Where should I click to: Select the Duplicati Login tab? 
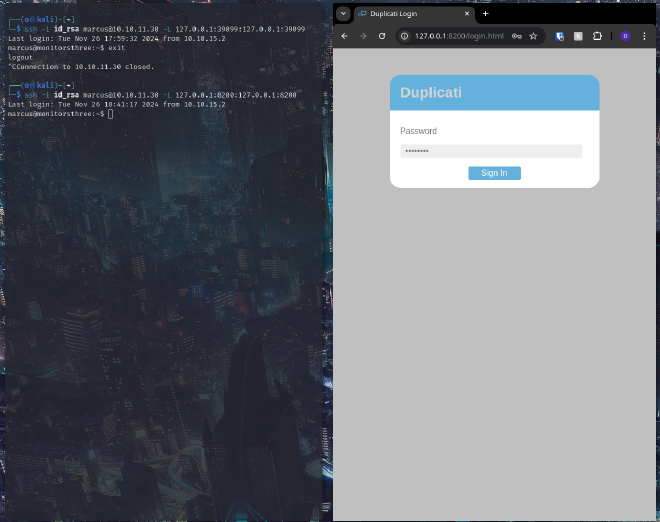[x=414, y=14]
